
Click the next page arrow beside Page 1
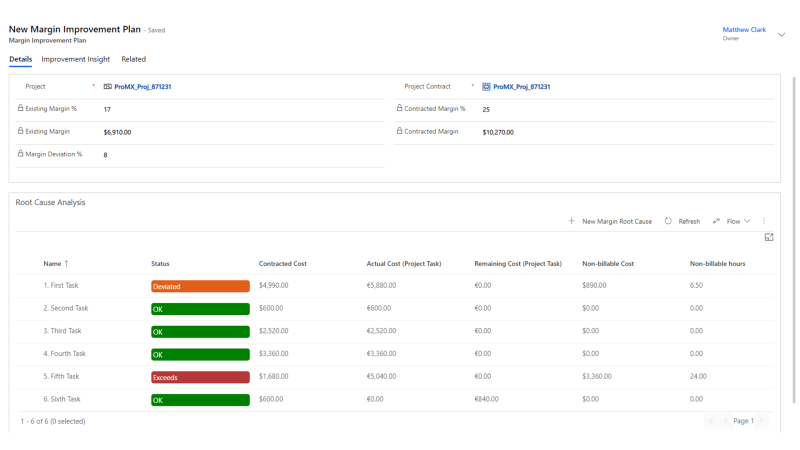pos(762,421)
